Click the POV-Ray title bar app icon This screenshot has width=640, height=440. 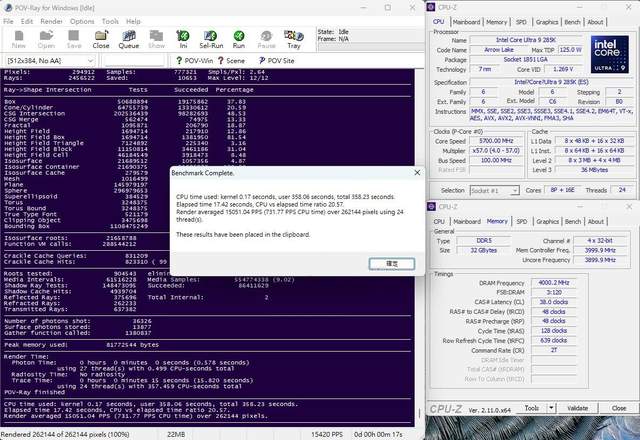[8, 7]
